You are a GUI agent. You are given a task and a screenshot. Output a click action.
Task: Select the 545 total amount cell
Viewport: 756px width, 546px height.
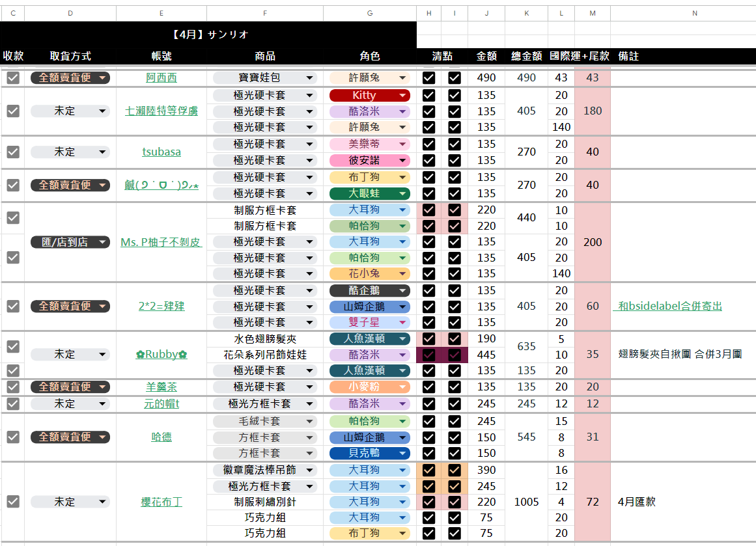[527, 437]
